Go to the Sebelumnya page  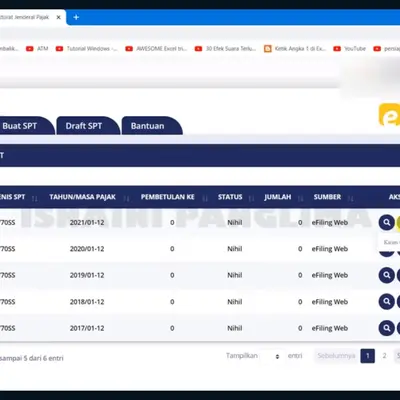click(336, 356)
